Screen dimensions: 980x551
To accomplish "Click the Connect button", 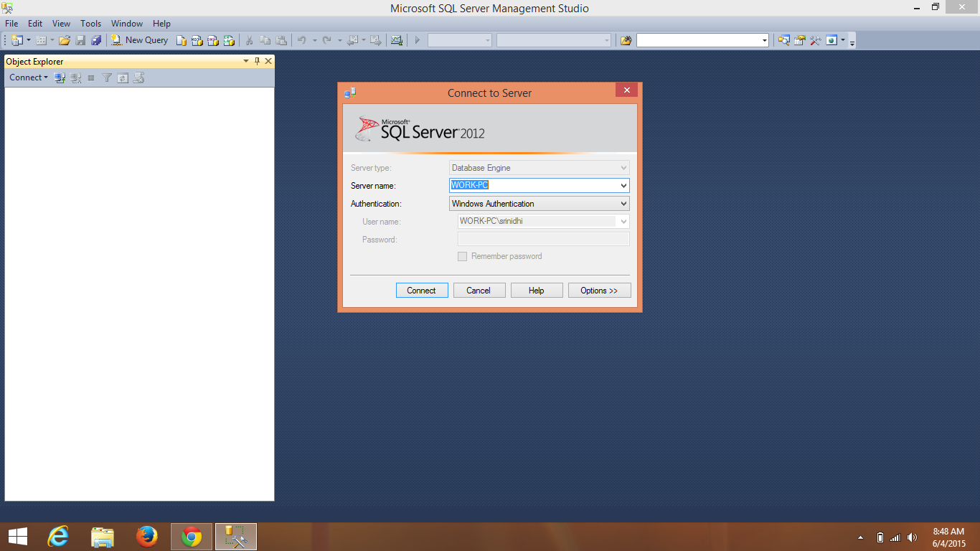I will [422, 290].
